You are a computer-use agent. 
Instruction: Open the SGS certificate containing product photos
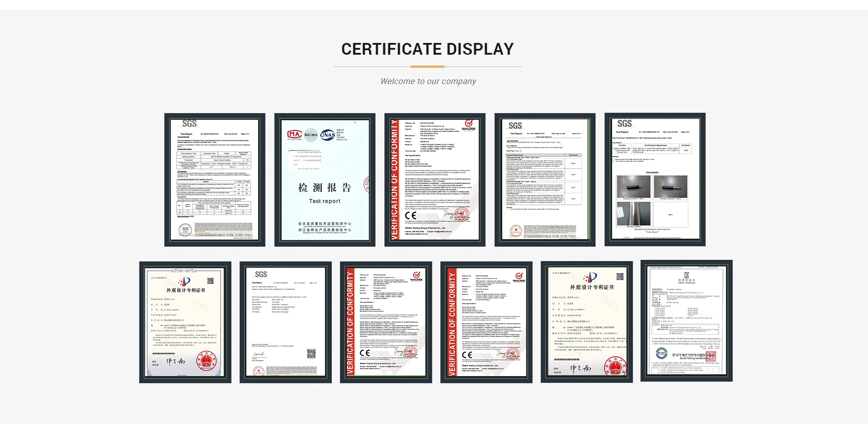pos(655,179)
